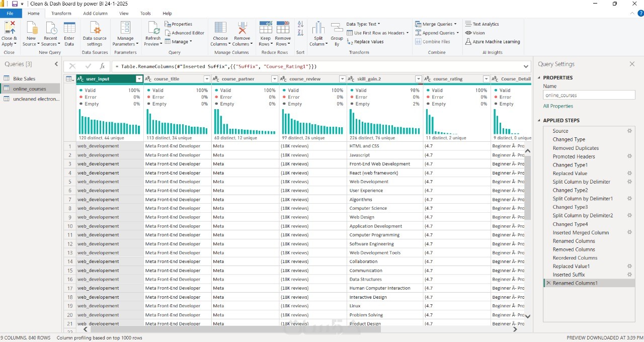Image resolution: width=644 pixels, height=342 pixels.
Task: Open the Manage query dropdown
Action: [x=179, y=42]
